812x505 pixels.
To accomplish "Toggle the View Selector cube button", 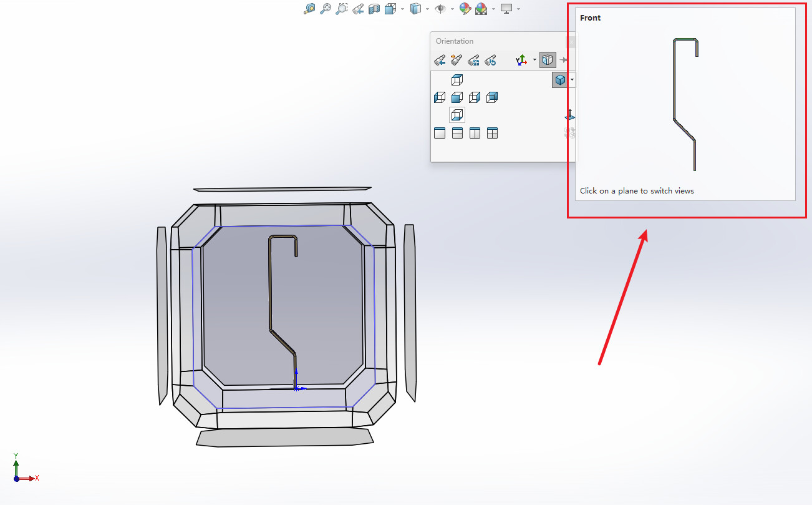I will (x=548, y=60).
